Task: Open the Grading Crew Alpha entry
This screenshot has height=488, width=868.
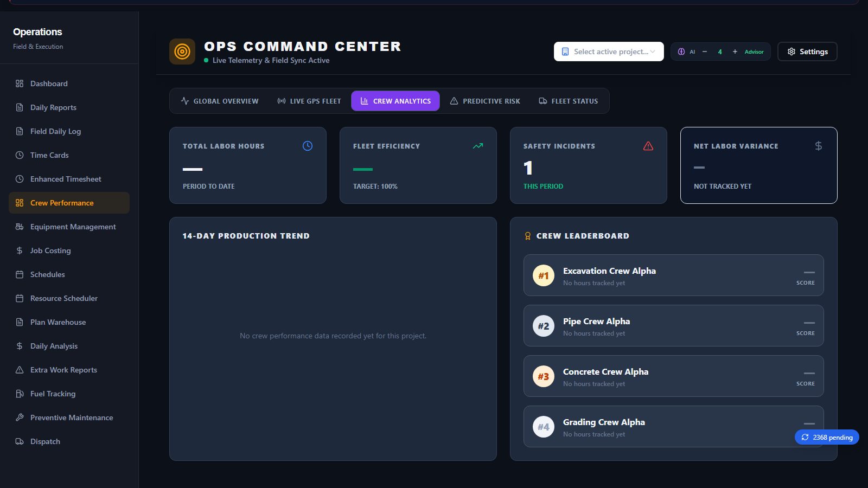Action: (x=674, y=427)
